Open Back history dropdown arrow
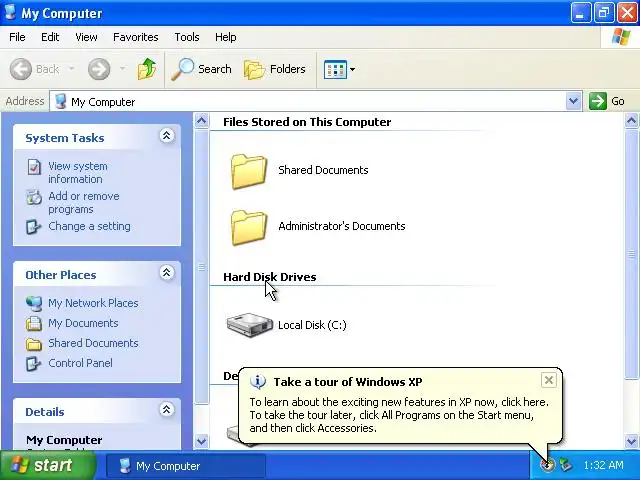The height and width of the screenshot is (480, 640). (x=71, y=69)
